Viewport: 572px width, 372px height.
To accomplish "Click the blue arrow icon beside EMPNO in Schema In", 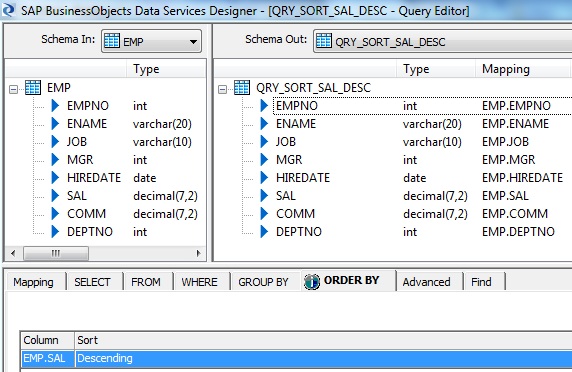I will (55, 105).
